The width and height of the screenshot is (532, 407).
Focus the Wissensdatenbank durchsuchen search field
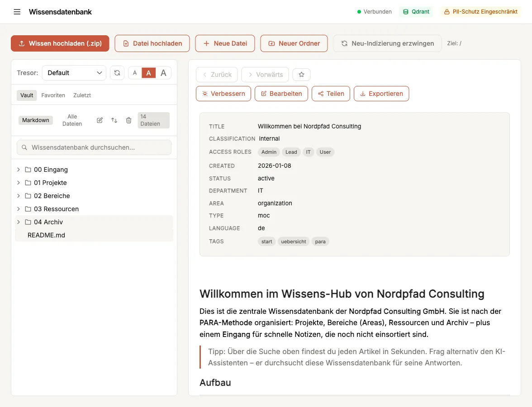[x=94, y=147]
